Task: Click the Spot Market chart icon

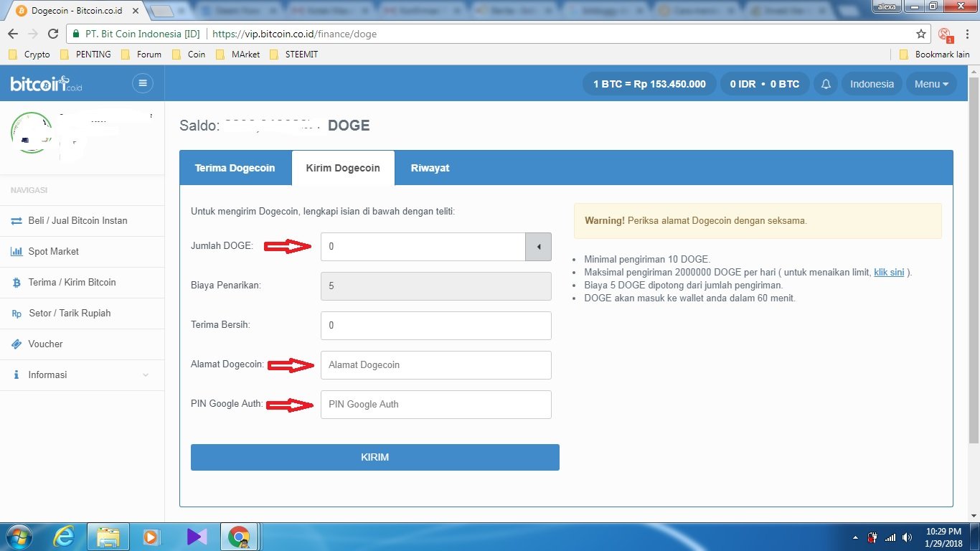Action: 17,252
